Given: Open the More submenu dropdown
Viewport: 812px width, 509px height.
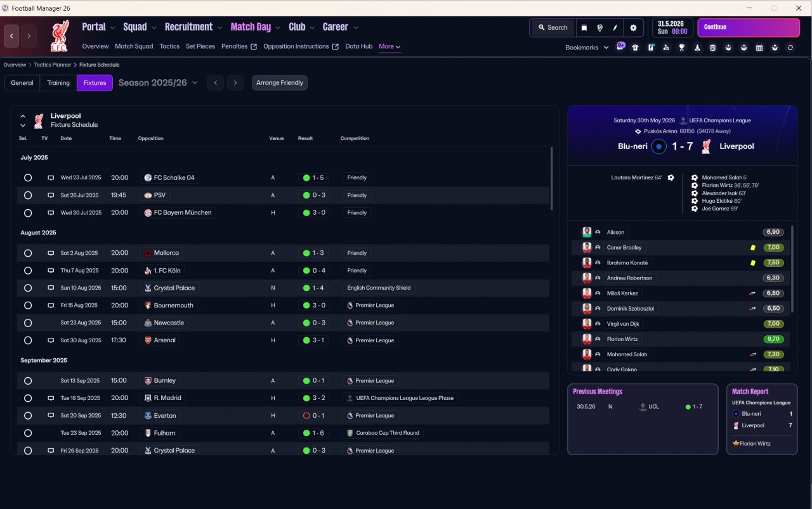Looking at the screenshot, I should coord(390,46).
